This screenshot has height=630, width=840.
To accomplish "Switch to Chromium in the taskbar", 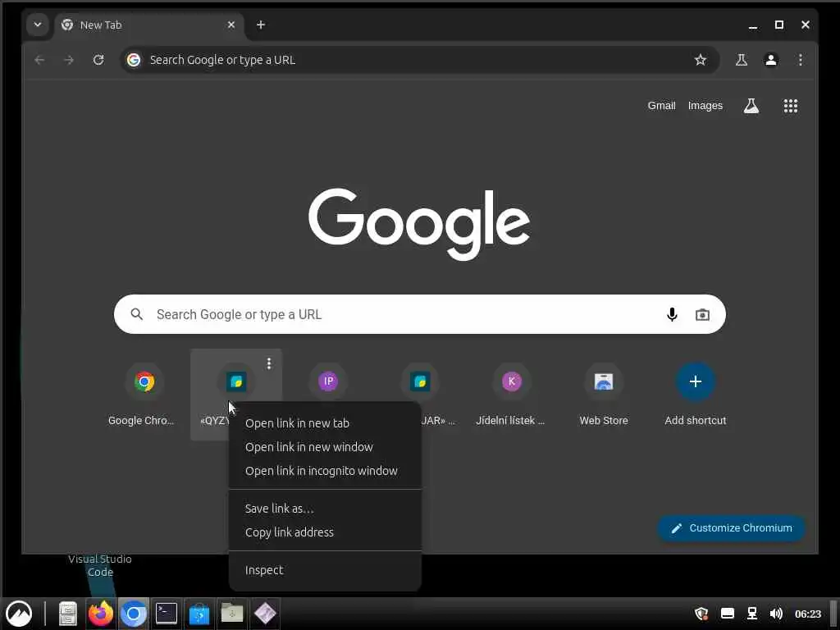I will (134, 614).
